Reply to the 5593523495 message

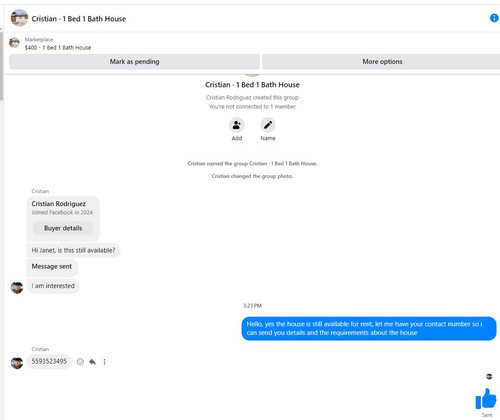[x=92, y=362]
